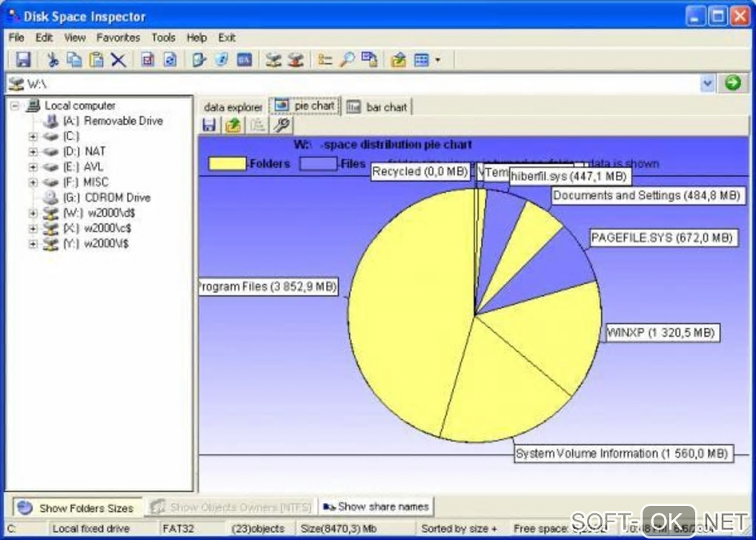756x540 pixels.
Task: Click the connect network drive icon
Action: point(273,60)
